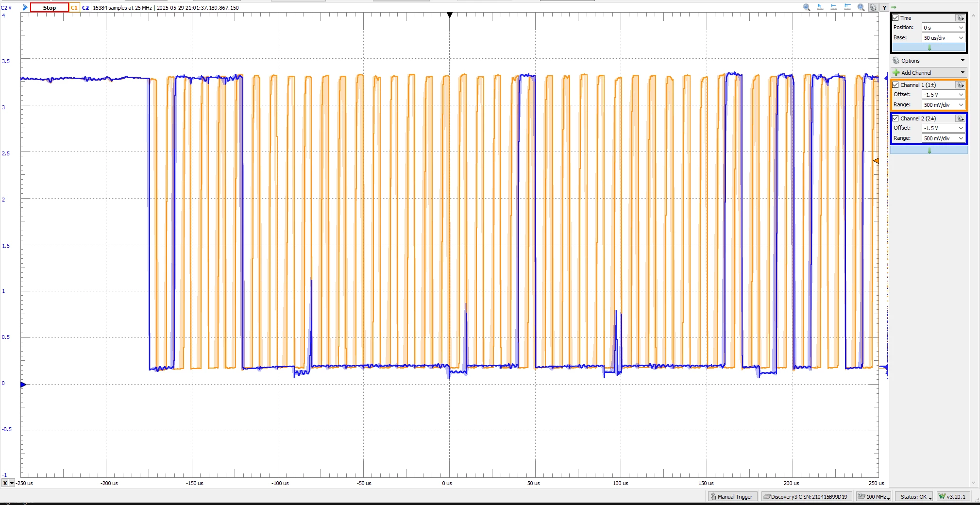Click the zoom fit magnifier icon
The width and height of the screenshot is (980, 505).
pyautogui.click(x=861, y=7)
